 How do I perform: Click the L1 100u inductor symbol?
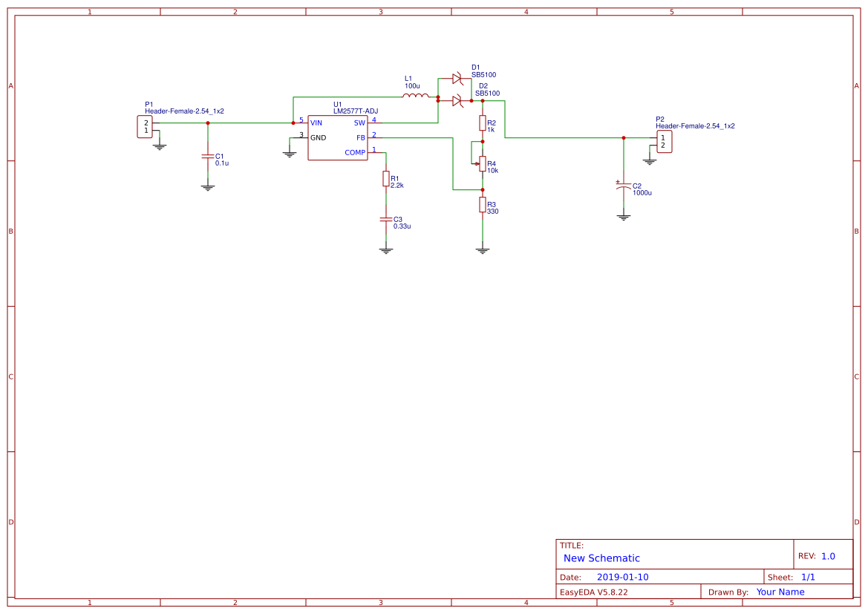point(415,96)
